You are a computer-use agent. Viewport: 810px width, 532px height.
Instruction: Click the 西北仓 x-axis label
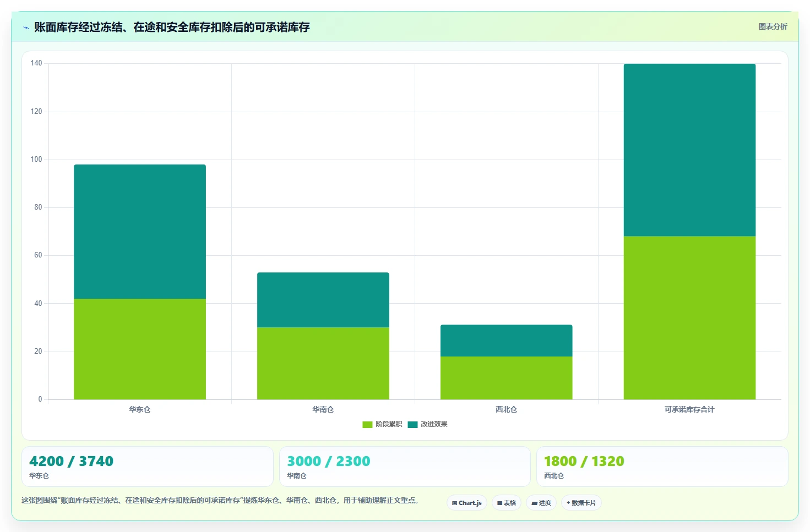(507, 409)
